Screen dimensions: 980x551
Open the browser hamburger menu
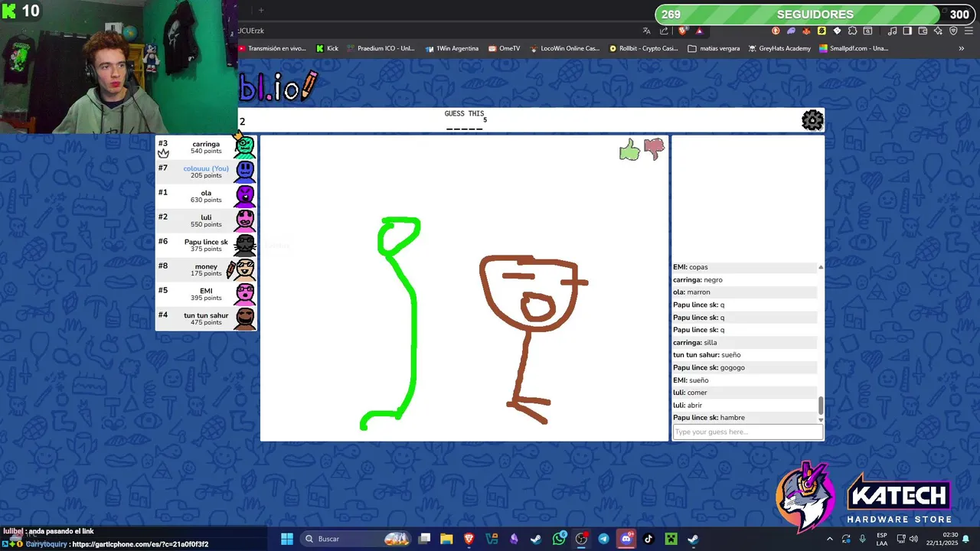969,31
